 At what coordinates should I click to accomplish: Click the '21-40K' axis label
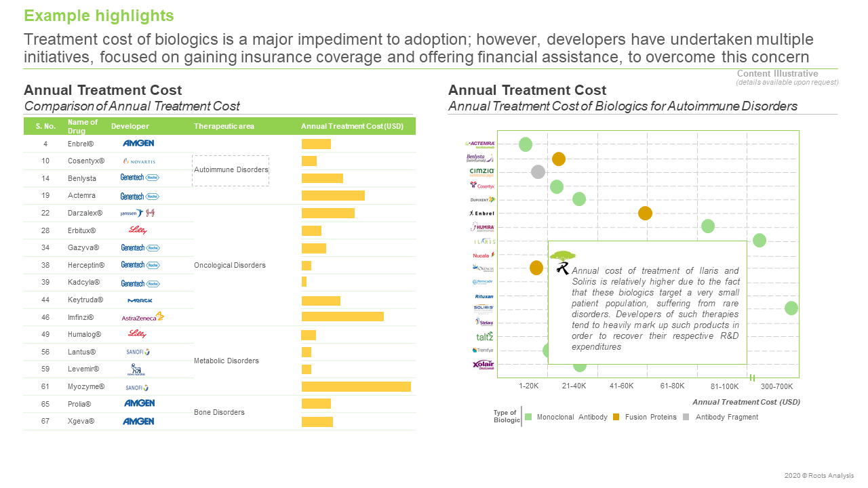click(574, 386)
